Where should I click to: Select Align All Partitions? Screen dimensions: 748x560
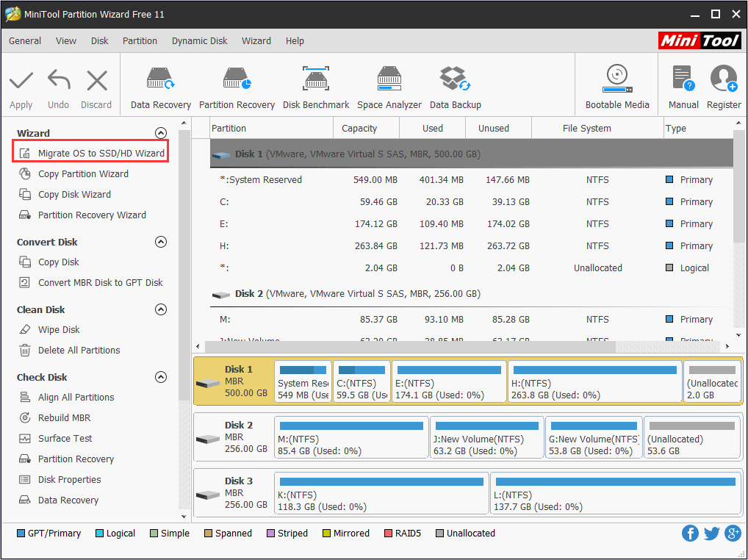66,397
